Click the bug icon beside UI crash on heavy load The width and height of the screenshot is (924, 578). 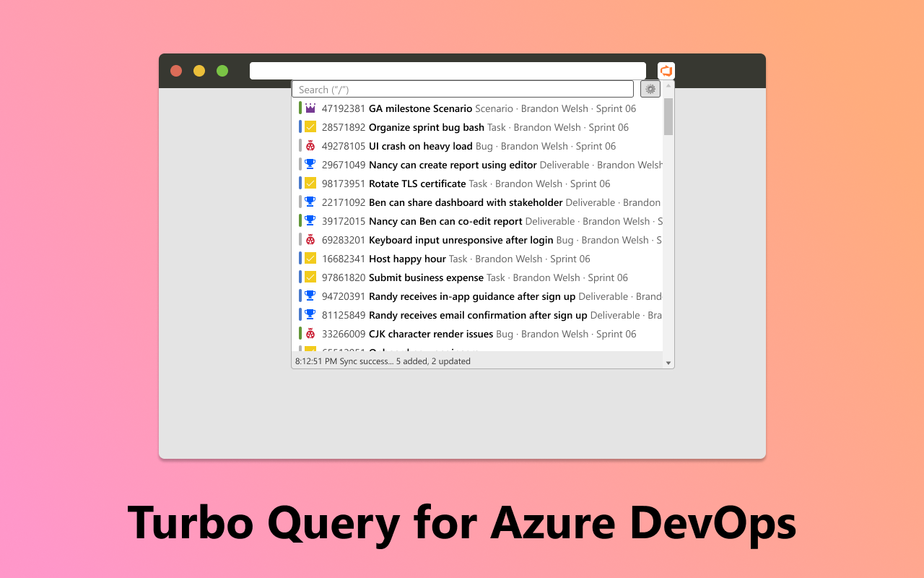click(309, 145)
